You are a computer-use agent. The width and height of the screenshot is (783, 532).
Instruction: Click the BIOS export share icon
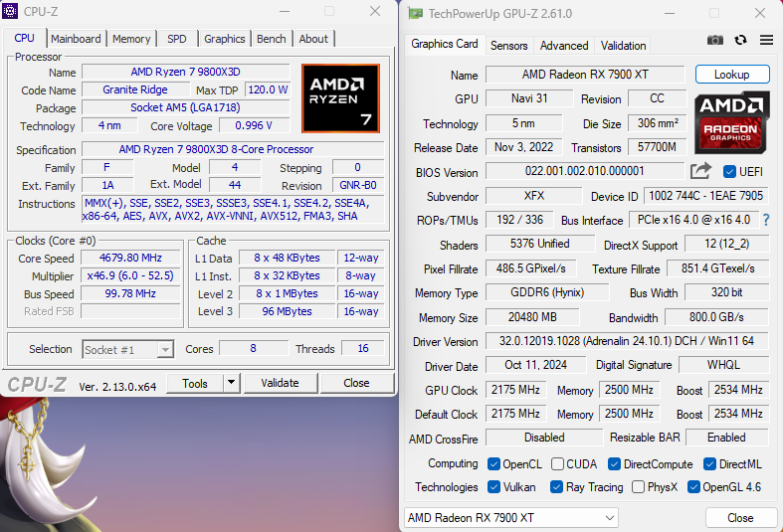click(700, 171)
